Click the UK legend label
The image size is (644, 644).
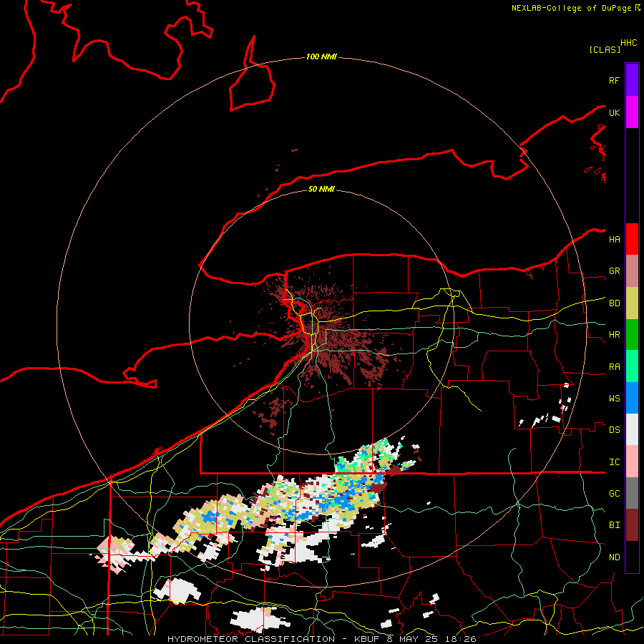(x=614, y=112)
